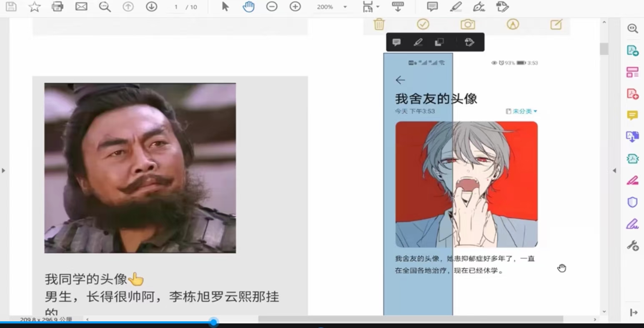Open find text magnifier in the toolbar
Image resolution: width=644 pixels, height=328 pixels.
pos(105,7)
